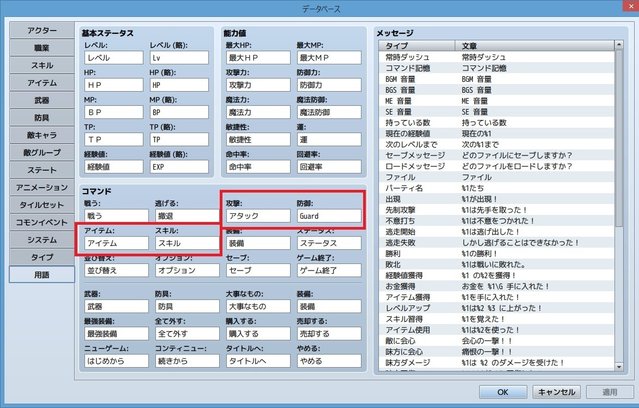Screen dimensions: 639x408
Task: Click the 適用 button
Action: (x=610, y=392)
